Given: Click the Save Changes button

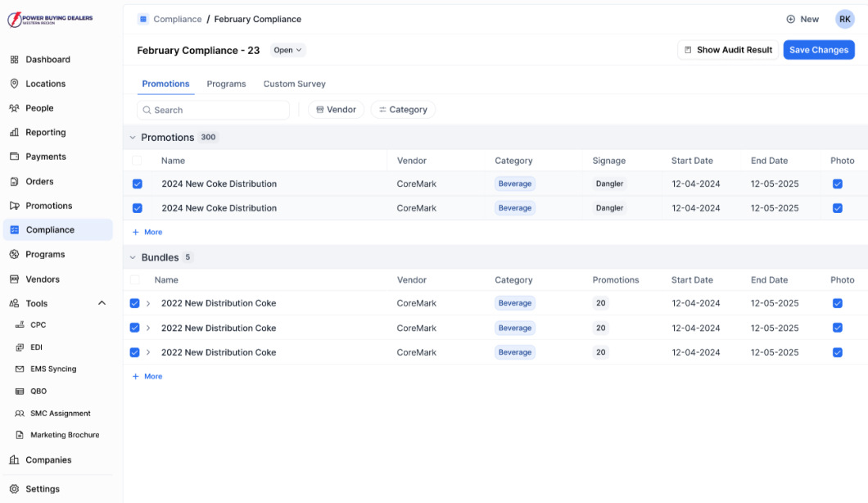Looking at the screenshot, I should [x=818, y=50].
